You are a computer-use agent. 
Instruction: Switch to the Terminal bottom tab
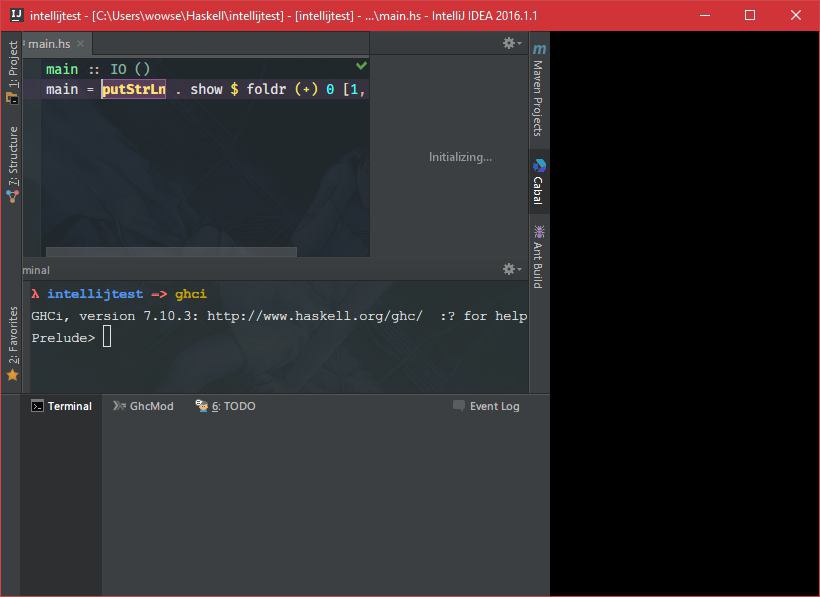(62, 406)
